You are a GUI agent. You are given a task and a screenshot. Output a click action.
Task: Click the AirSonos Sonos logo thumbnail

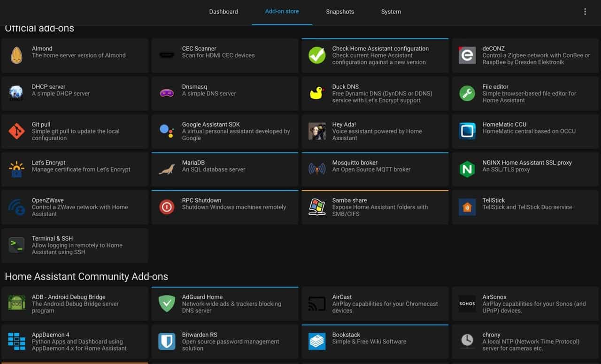click(x=467, y=303)
